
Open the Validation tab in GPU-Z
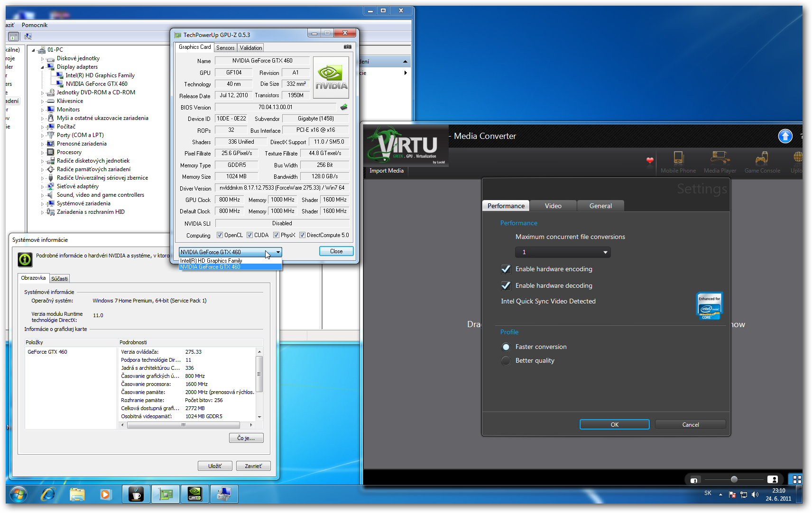tap(250, 48)
